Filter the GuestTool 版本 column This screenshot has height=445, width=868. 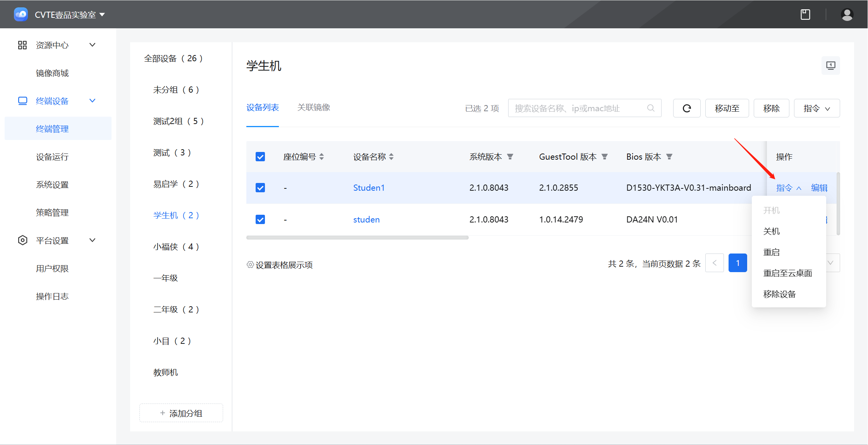click(605, 157)
